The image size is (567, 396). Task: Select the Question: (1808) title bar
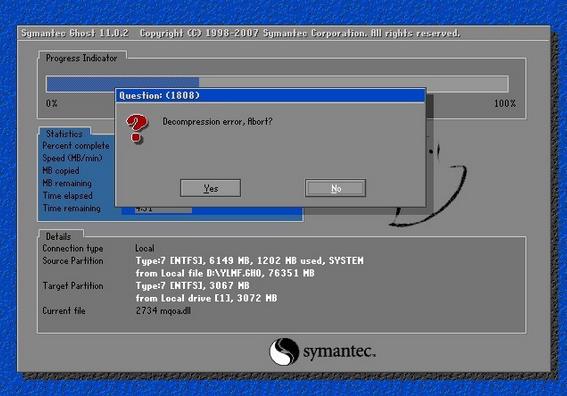270,95
